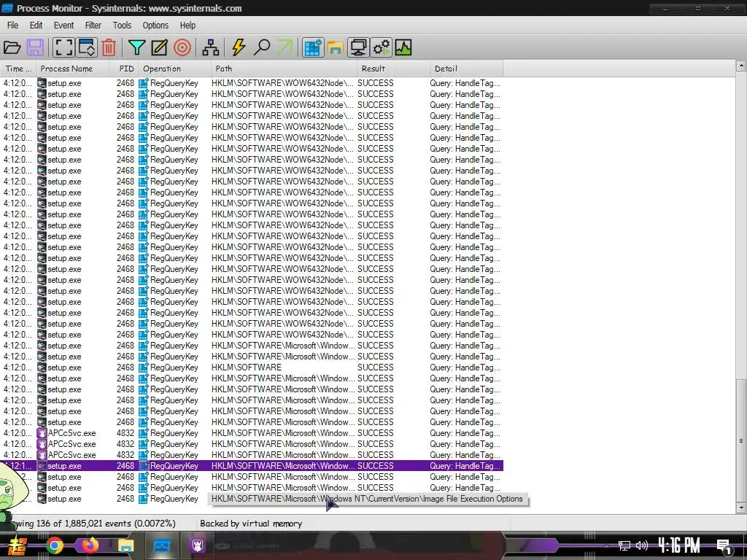Toggle Show File System Activity icon

[336, 47]
